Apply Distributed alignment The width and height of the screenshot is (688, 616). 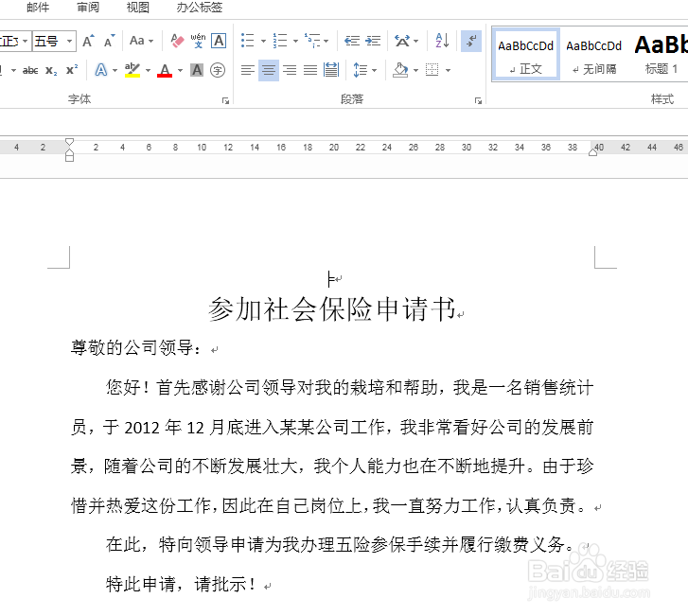pos(331,70)
